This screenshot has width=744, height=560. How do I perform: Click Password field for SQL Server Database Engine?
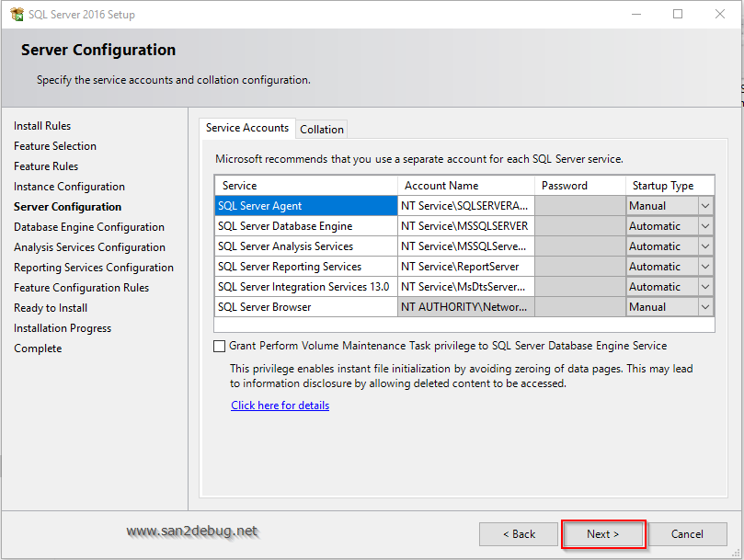579,226
